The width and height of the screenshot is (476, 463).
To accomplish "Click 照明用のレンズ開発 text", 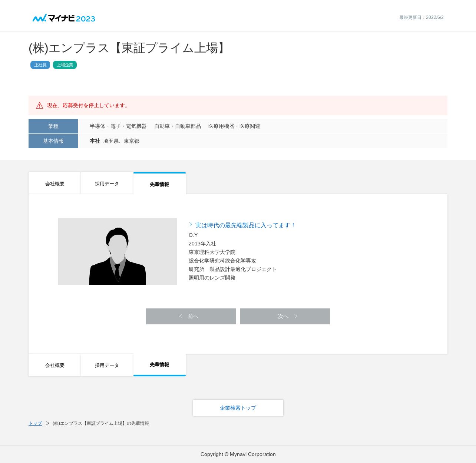I will (x=212, y=278).
